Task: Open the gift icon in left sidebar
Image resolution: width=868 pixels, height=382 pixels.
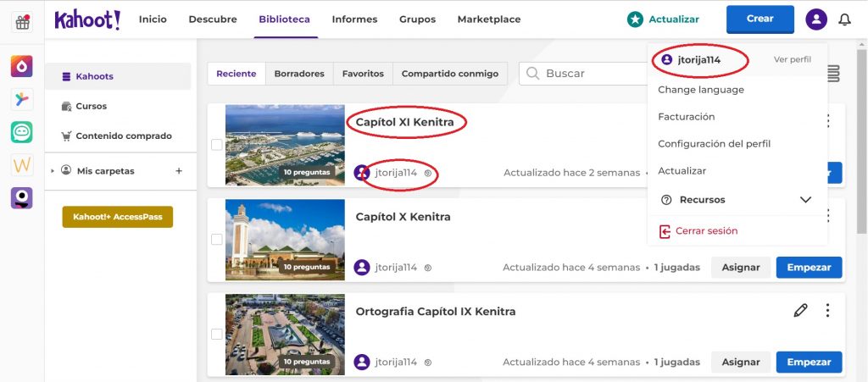Action: [22, 22]
